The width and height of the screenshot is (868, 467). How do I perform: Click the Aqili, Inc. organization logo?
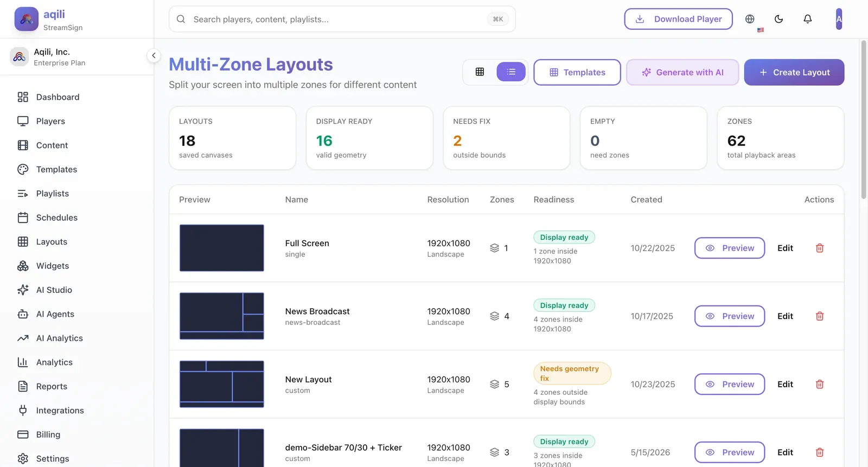coord(20,56)
